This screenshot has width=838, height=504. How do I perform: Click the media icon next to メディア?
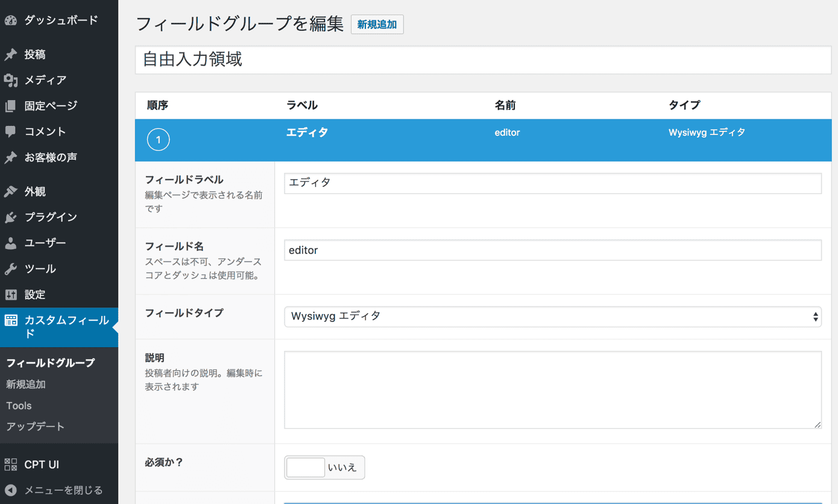pyautogui.click(x=11, y=80)
